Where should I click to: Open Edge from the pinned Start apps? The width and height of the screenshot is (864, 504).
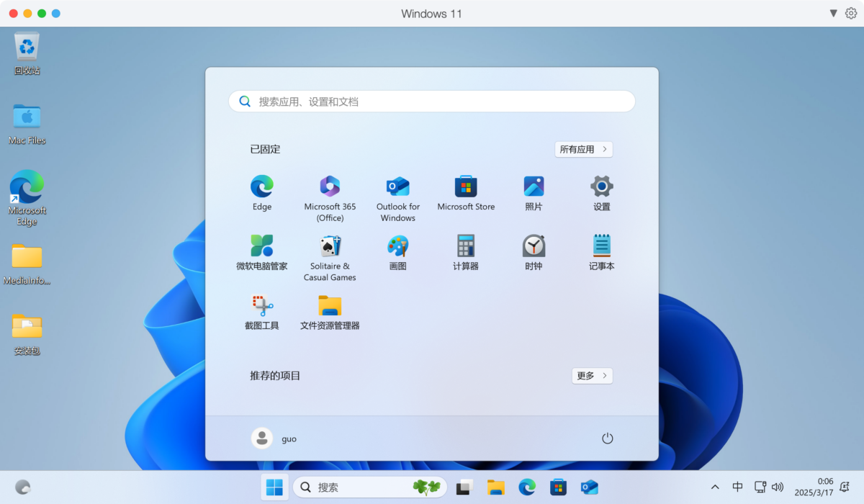click(262, 194)
